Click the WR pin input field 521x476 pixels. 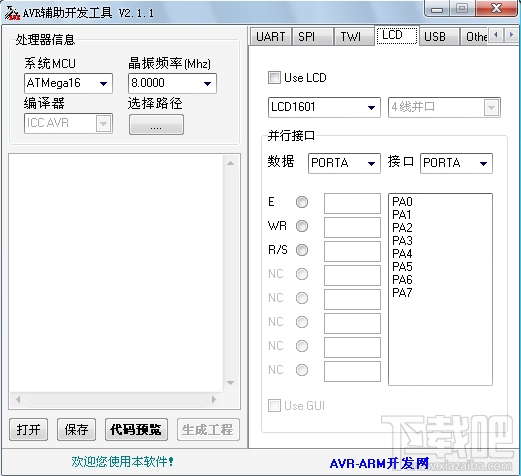point(352,227)
